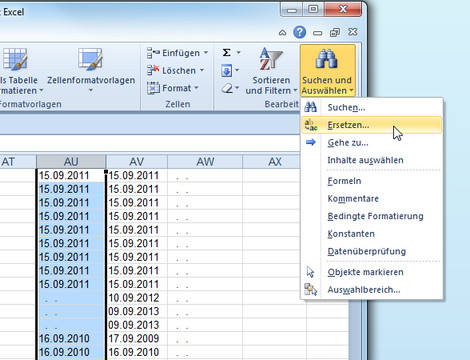This screenshot has height=360, width=470.
Task: Click the minimize ribbon caret icon
Action: click(282, 33)
